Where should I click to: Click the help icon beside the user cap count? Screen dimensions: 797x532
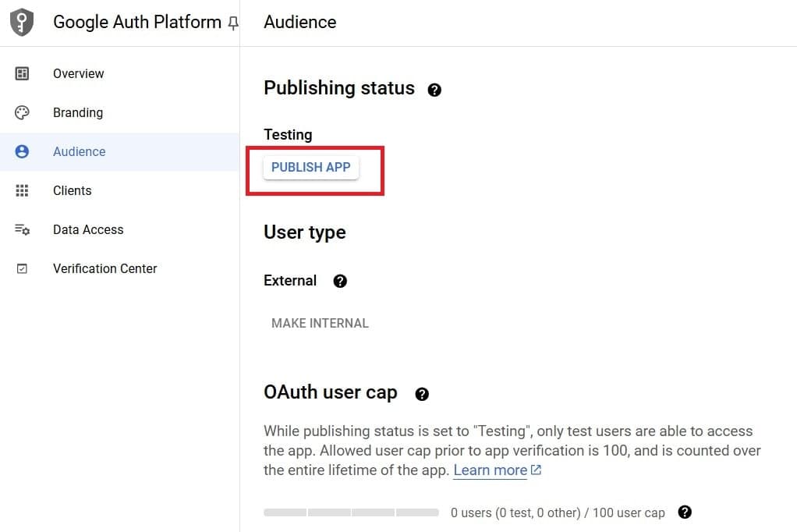(685, 512)
